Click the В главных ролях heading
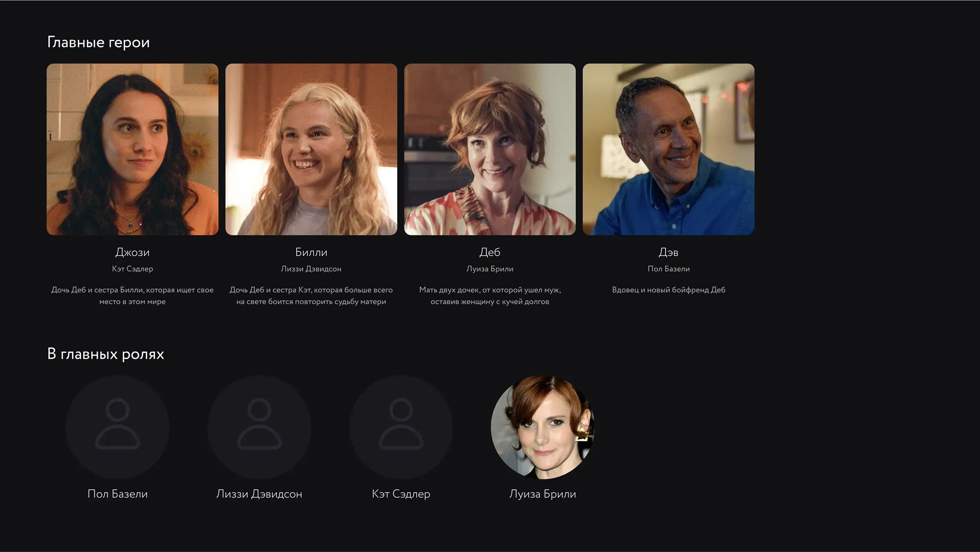 pos(106,354)
